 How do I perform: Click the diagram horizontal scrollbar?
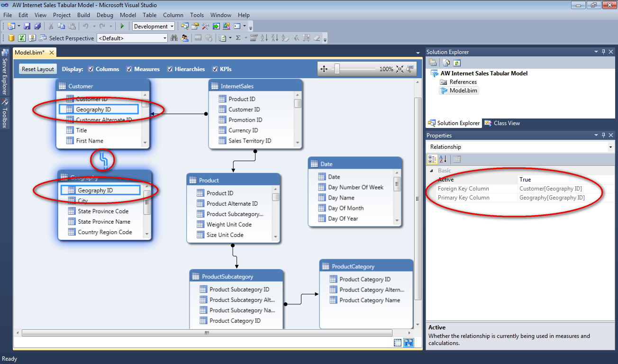click(207, 333)
